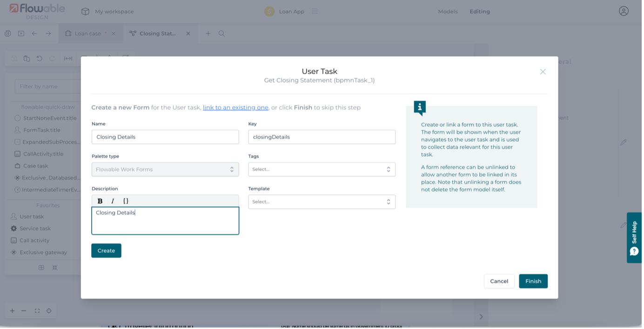Open the Palette type selector
This screenshot has width=644, height=329.
[x=165, y=169]
